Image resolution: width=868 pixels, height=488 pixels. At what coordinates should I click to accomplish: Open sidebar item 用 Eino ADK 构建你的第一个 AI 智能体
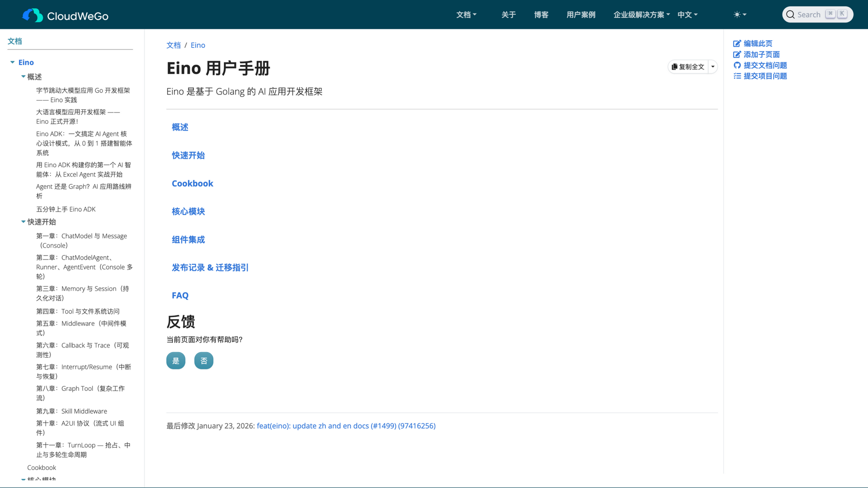click(84, 169)
